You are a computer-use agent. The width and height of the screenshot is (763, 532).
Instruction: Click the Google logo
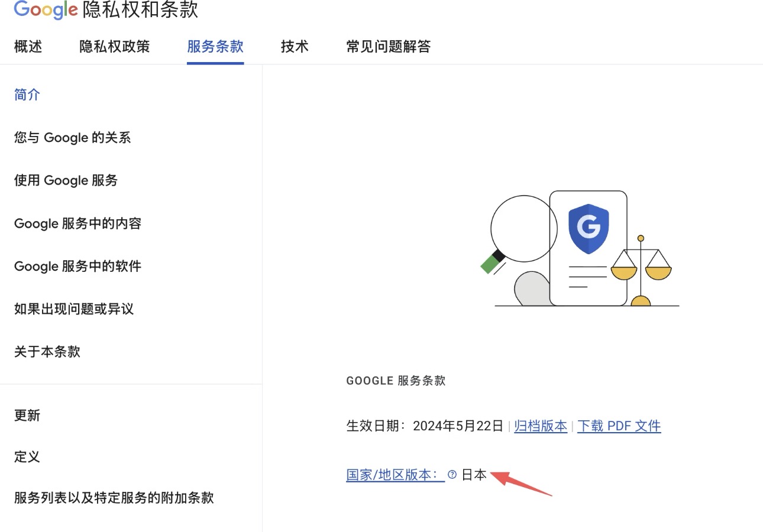pos(46,9)
